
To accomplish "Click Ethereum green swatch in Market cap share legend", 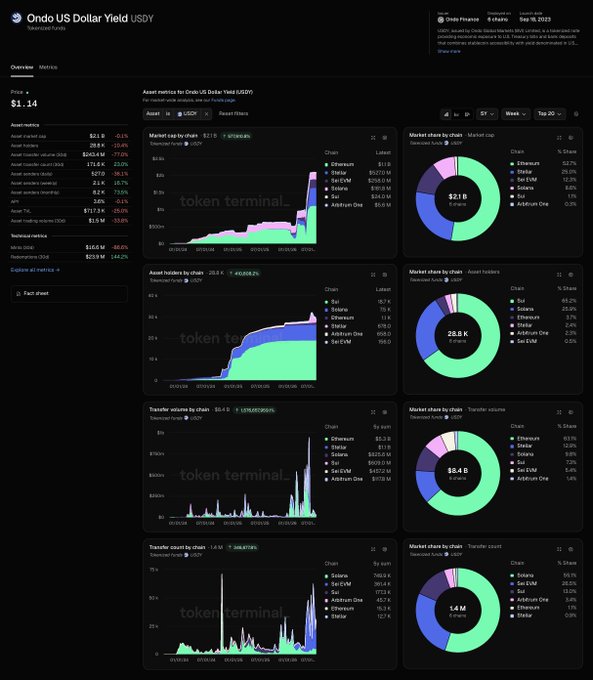I will [x=512, y=163].
